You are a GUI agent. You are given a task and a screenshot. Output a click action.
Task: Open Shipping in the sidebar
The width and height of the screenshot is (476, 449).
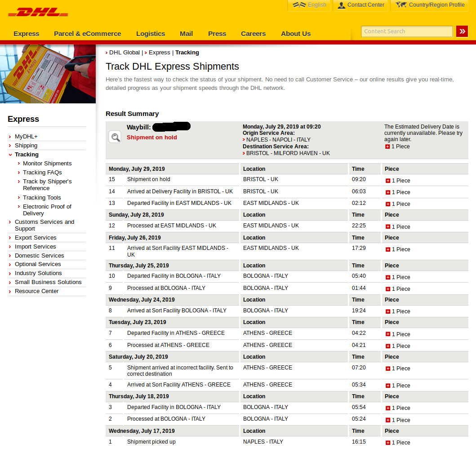click(x=26, y=146)
